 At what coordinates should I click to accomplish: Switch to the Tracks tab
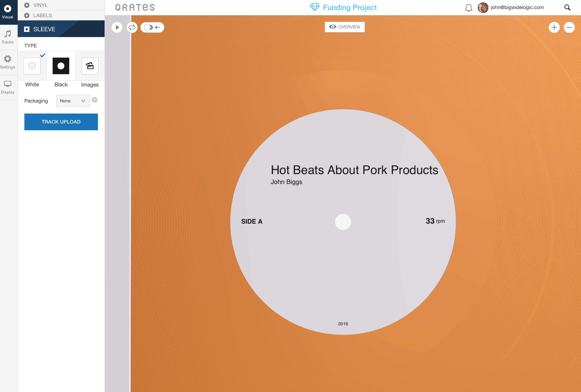point(8,37)
